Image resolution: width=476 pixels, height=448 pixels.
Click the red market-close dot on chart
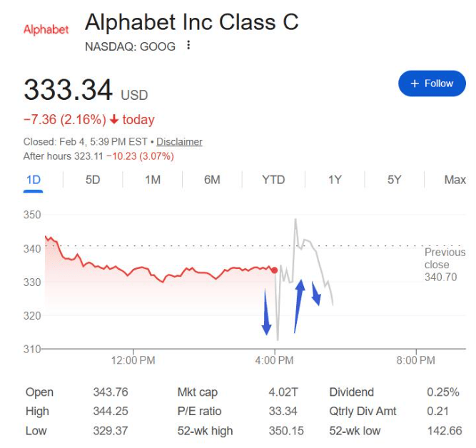275,270
